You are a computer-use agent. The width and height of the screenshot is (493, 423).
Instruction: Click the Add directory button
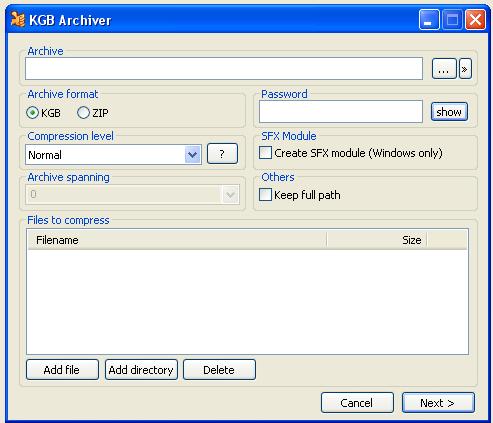(141, 370)
